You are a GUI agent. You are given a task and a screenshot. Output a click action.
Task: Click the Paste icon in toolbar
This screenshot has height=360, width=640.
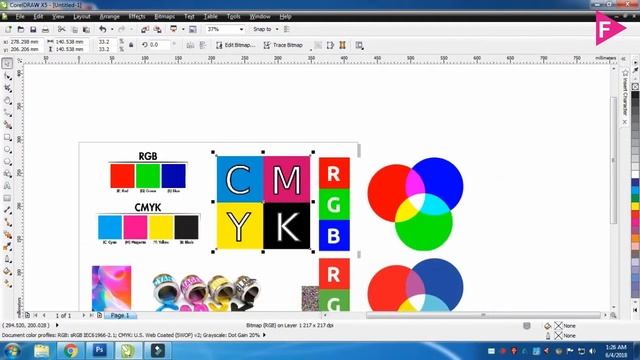click(86, 29)
